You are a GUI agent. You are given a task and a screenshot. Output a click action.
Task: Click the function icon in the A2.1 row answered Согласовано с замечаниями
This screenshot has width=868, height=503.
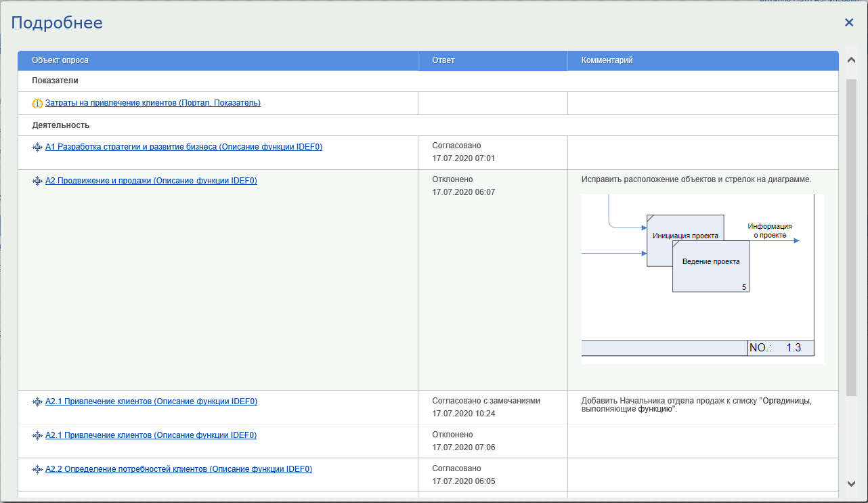(37, 401)
